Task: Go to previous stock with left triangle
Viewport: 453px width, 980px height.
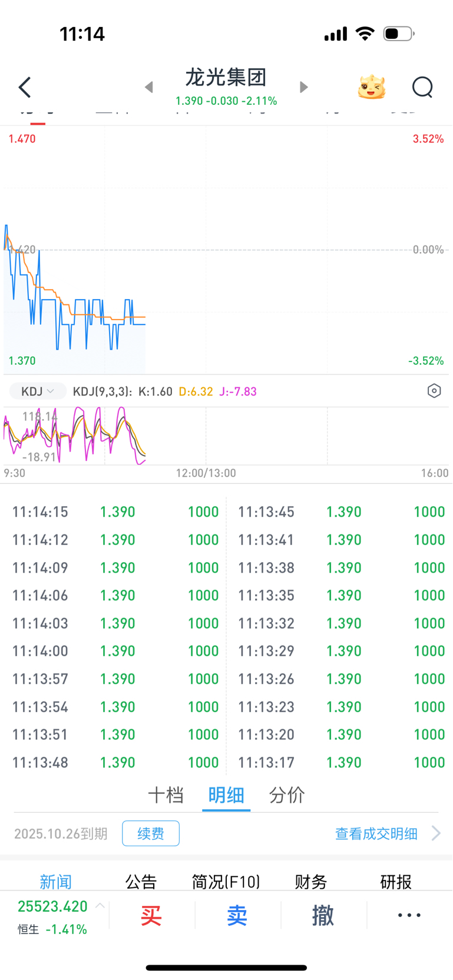Action: [149, 87]
